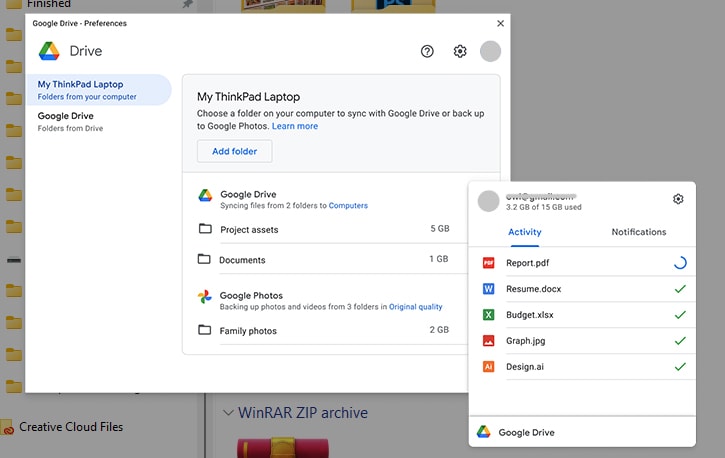This screenshot has width=725, height=458.
Task: Click the checkmark next to Design.ai
Action: 680,366
